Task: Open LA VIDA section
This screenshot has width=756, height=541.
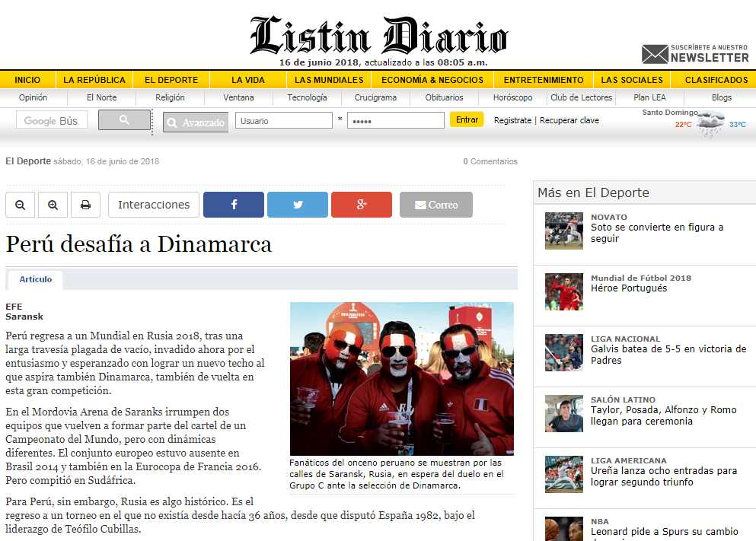Action: coord(248,80)
